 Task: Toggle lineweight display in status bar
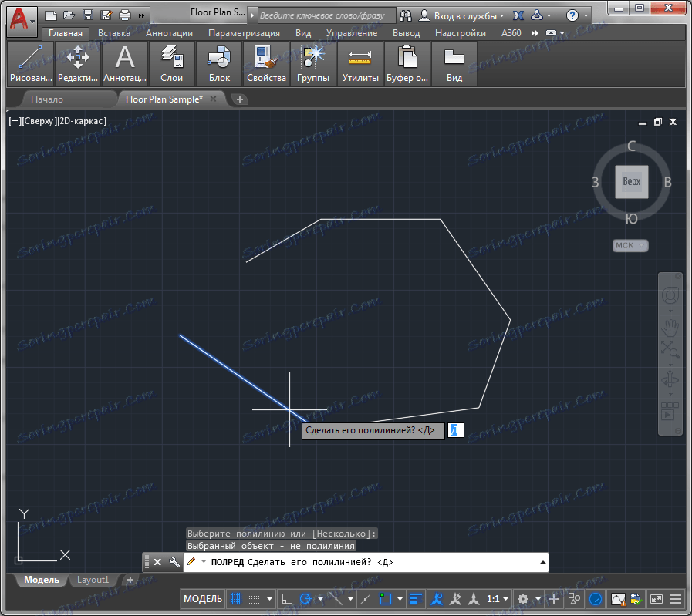pyautogui.click(x=417, y=598)
